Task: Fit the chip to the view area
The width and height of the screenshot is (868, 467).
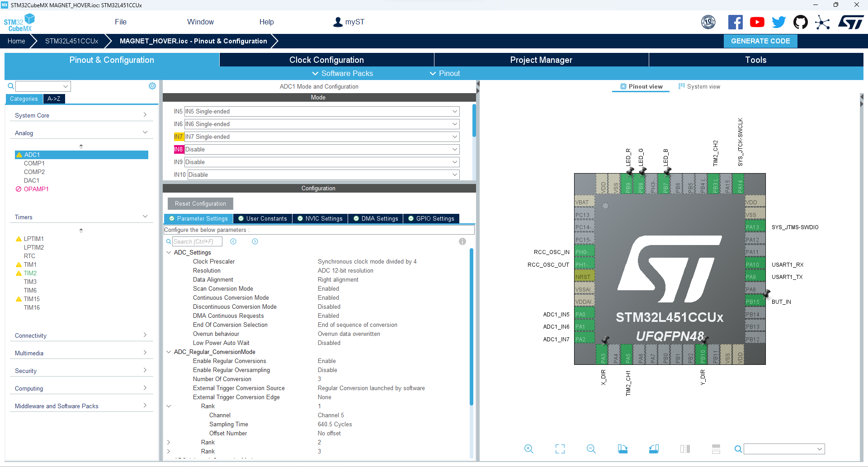Action: click(560, 448)
